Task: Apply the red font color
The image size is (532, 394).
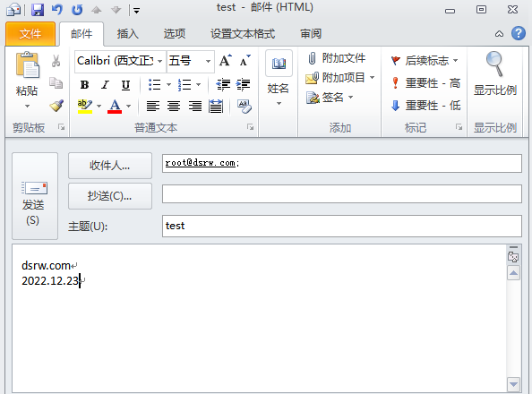Action: (115, 107)
